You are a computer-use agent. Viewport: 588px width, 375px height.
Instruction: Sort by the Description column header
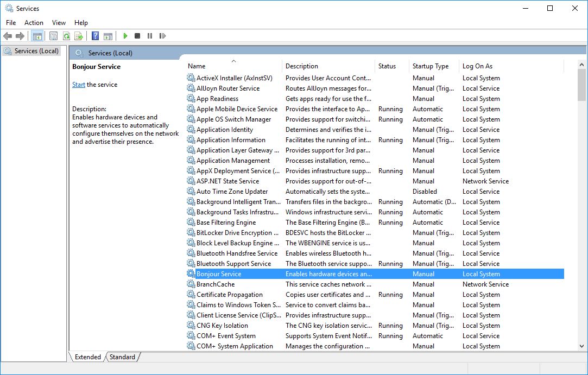328,66
